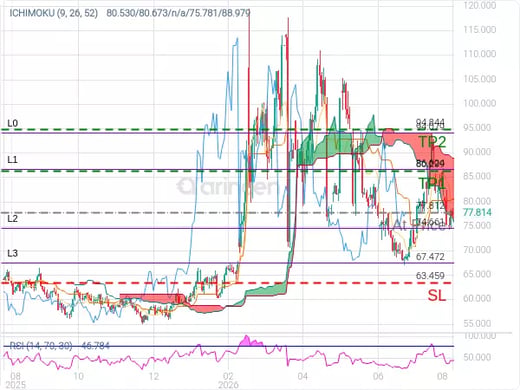The width and height of the screenshot is (520, 390).
Task: Click the red dashed SL line at 63.459
Action: point(228,283)
